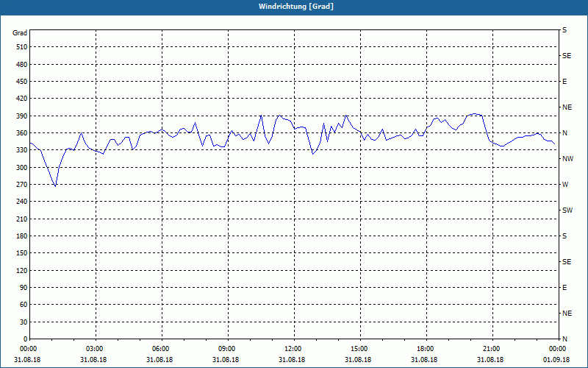Pick the 12:00 time label
The height and width of the screenshot is (368, 588).
click(x=293, y=349)
